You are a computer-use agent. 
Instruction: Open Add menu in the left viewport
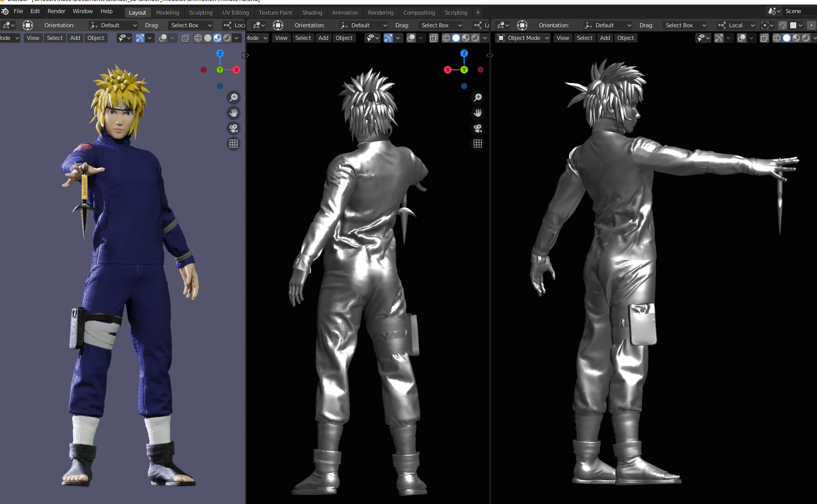point(75,38)
